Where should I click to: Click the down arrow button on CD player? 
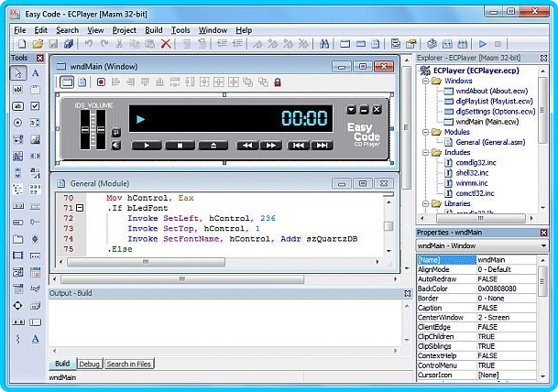click(x=351, y=110)
